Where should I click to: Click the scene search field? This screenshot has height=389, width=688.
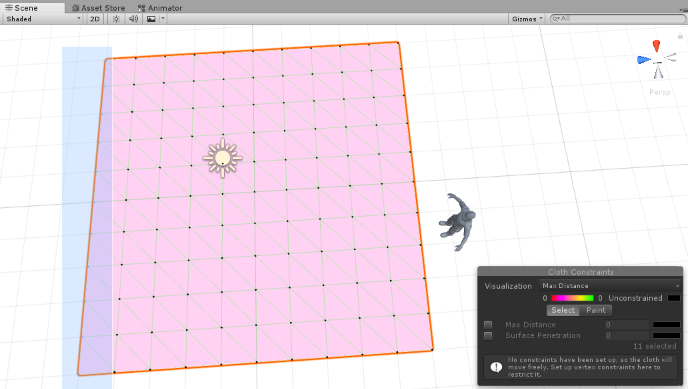[618, 19]
